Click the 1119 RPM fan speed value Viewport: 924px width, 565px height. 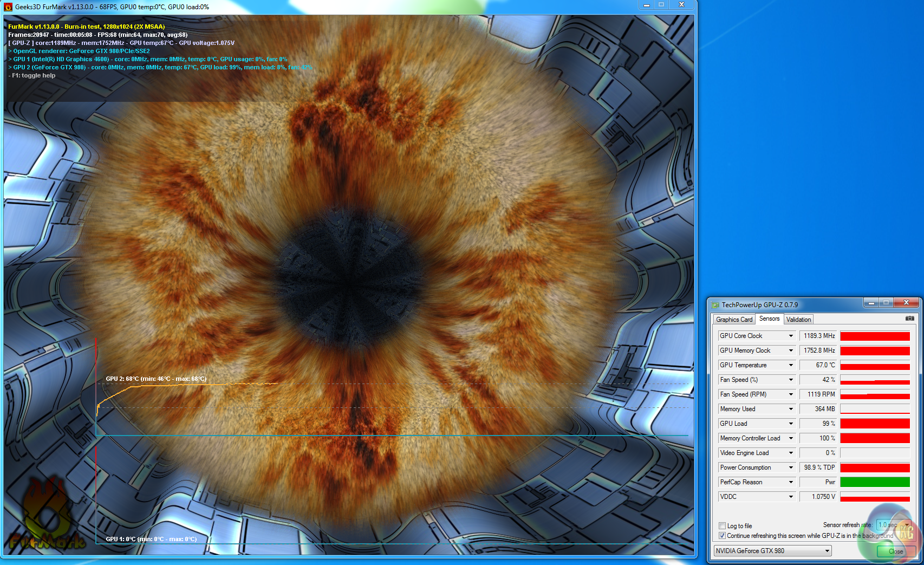click(818, 394)
